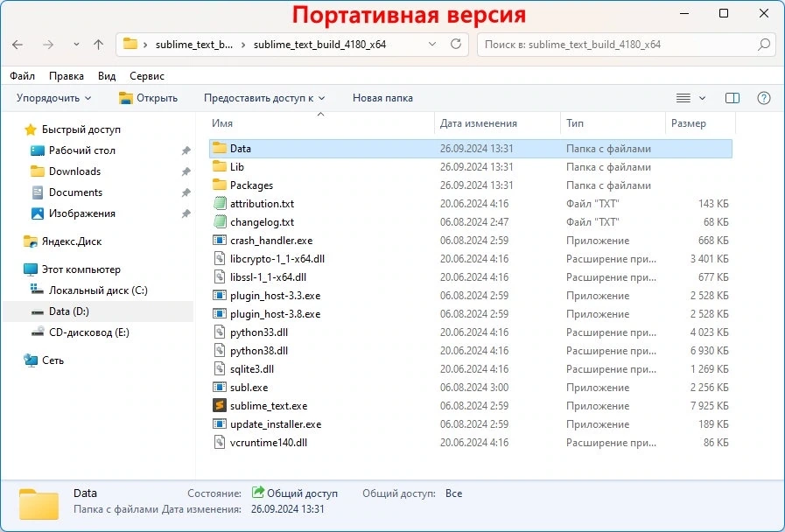Viewport: 785px width, 532px height.
Task: Open the help question mark icon
Action: coord(763,98)
